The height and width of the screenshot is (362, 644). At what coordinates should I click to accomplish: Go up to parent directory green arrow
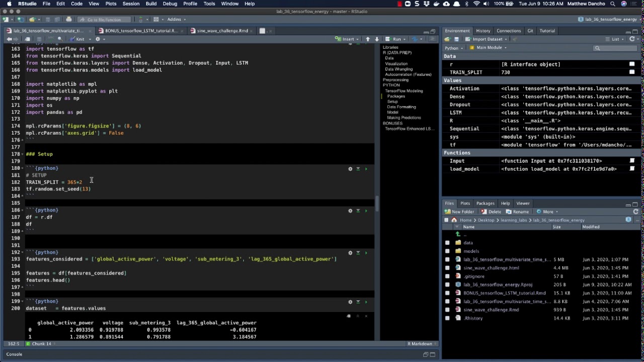458,234
